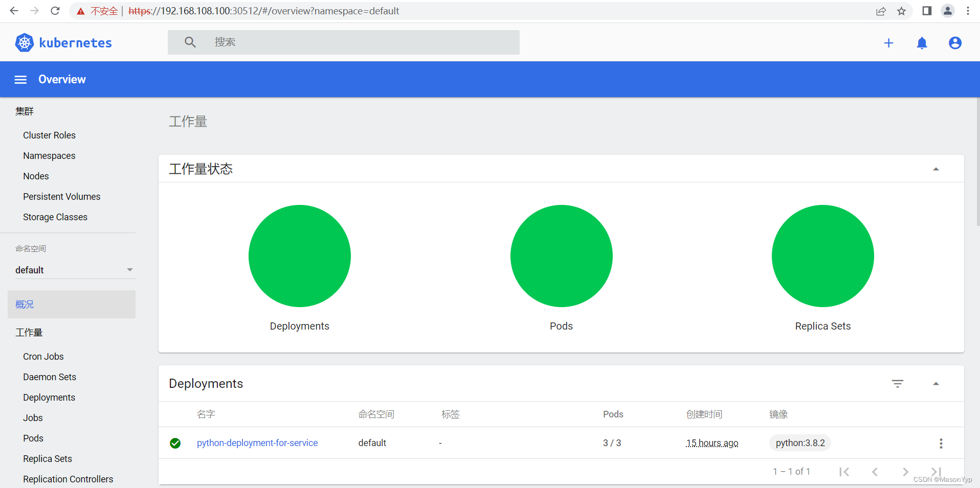980x488 pixels.
Task: Open the kubernetes logo icon
Action: (24, 42)
